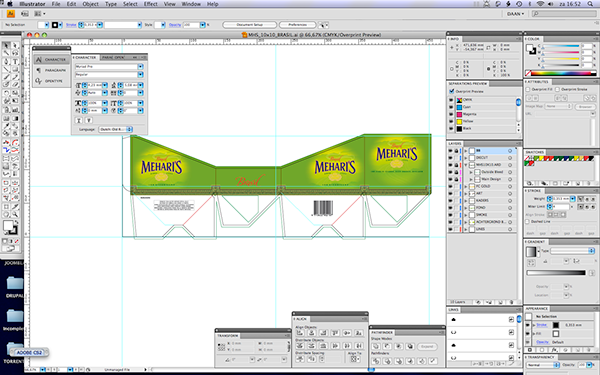Select the Eyedropper tool
The image size is (600, 375).
click(7, 126)
